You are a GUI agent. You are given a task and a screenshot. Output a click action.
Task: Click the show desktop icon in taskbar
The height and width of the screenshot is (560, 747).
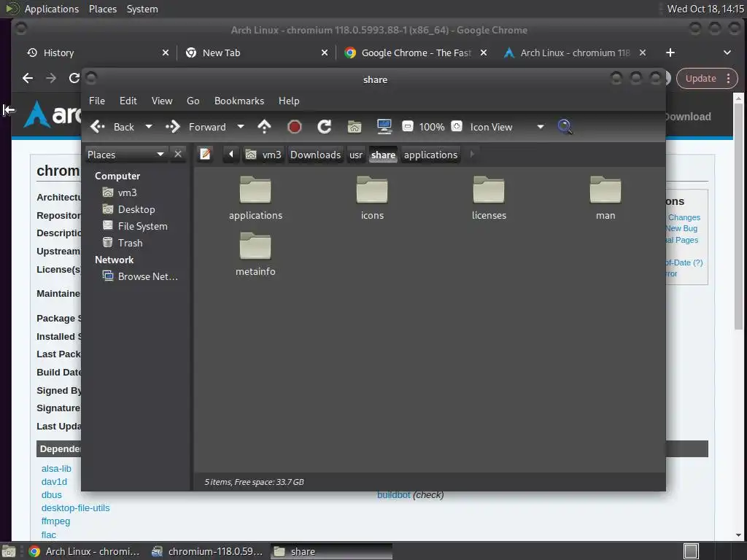[x=9, y=551]
